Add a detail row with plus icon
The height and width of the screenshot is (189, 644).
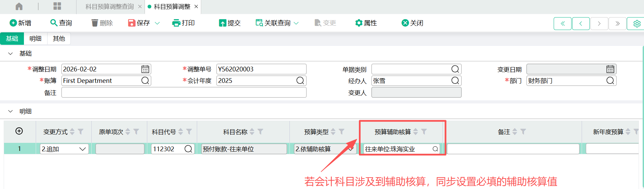[x=19, y=131]
